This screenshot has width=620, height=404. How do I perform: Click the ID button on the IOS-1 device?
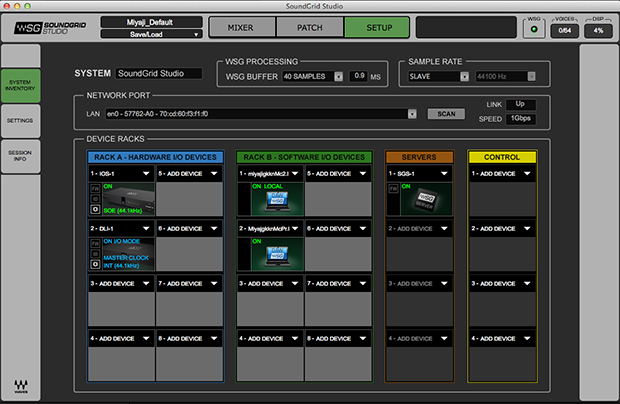[95, 199]
